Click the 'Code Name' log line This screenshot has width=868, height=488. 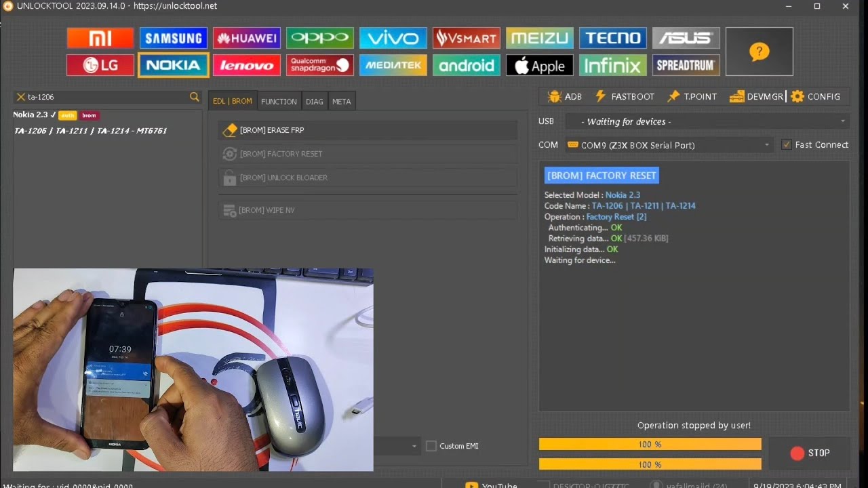point(620,206)
